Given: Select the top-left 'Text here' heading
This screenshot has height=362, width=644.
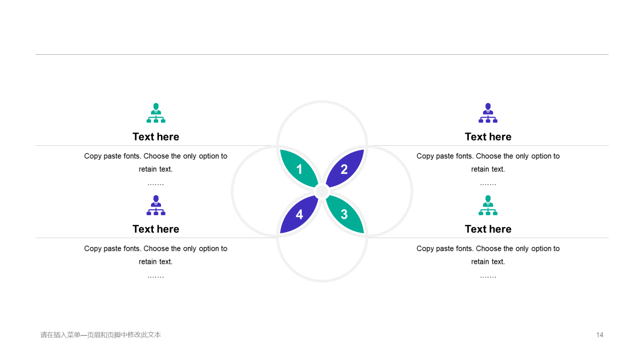Looking at the screenshot, I should (x=156, y=137).
